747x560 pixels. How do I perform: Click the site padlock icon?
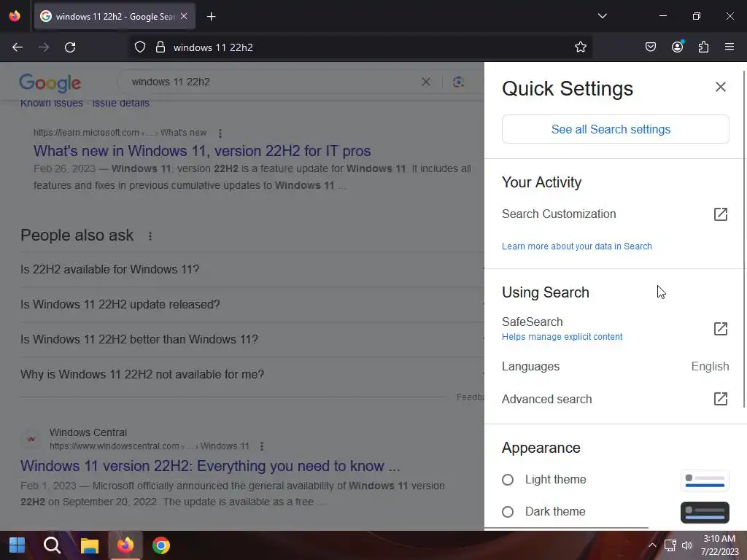click(x=160, y=47)
